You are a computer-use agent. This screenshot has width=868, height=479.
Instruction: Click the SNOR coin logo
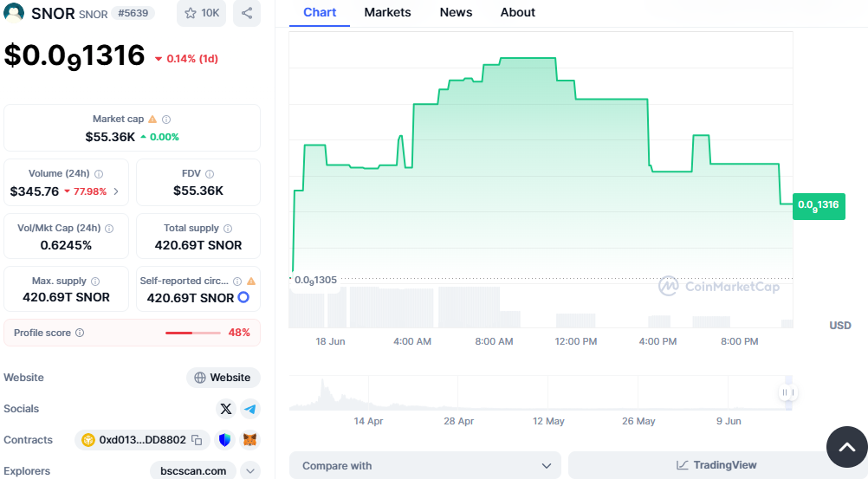[14, 12]
